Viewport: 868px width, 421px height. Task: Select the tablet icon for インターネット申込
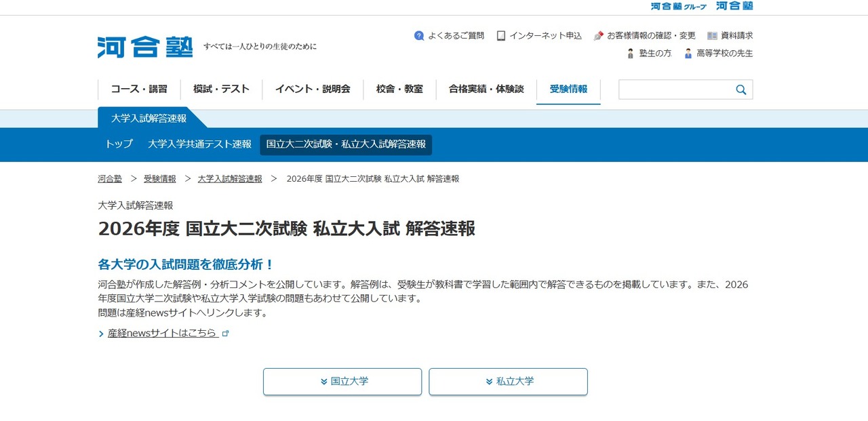[501, 35]
